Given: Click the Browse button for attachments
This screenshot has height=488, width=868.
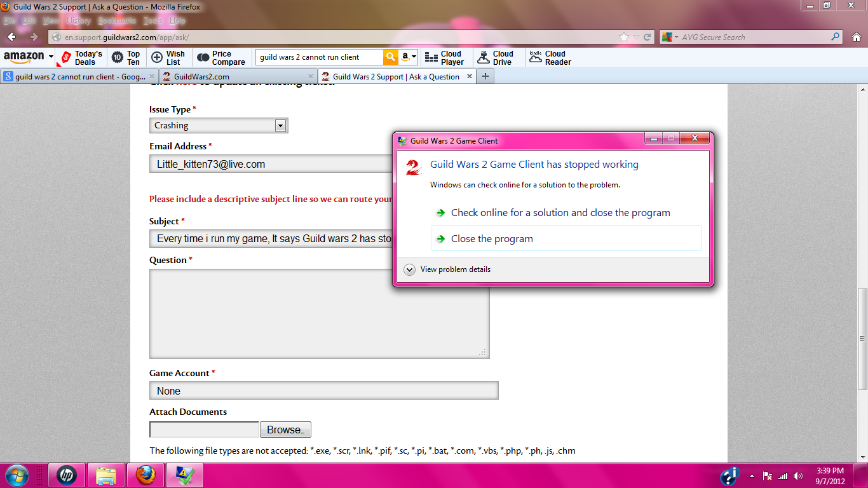Looking at the screenshot, I should click(x=285, y=430).
